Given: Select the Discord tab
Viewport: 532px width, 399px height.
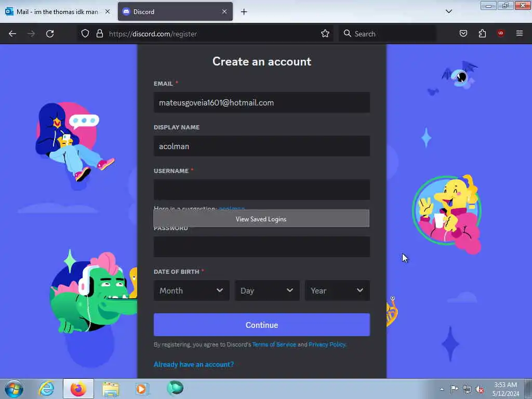Looking at the screenshot, I should coord(175,11).
